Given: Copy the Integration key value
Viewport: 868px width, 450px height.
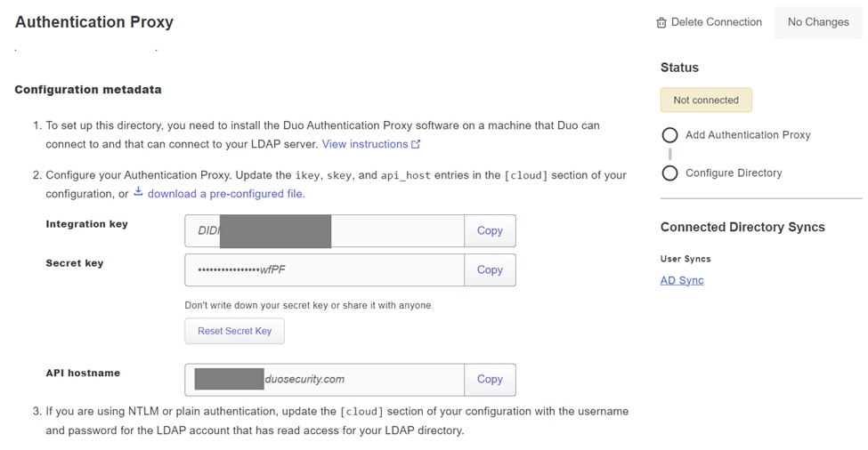Looking at the screenshot, I should pos(490,230).
